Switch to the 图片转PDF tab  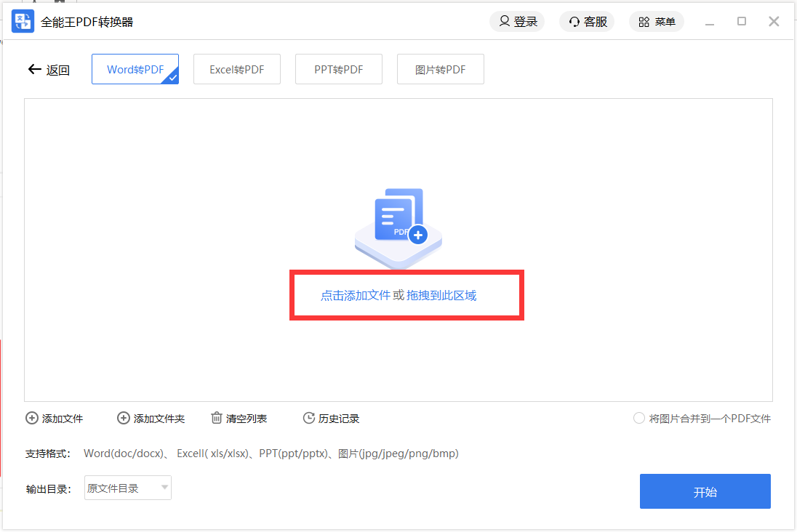[440, 68]
